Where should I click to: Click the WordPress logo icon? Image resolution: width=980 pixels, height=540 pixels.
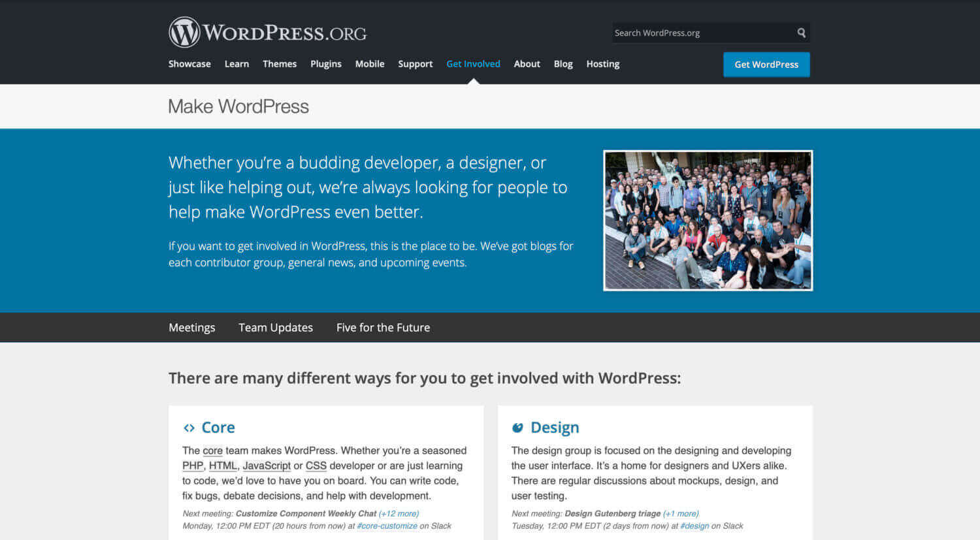point(184,32)
